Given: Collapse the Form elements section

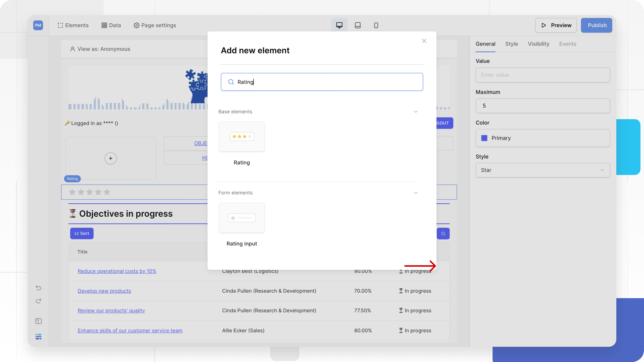Looking at the screenshot, I should (x=416, y=193).
